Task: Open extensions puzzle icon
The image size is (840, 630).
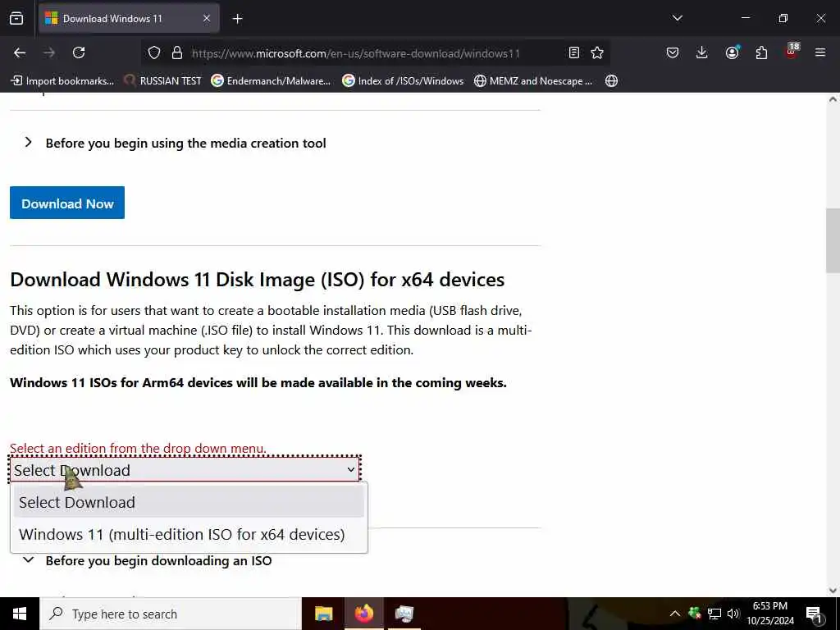Action: 761,52
